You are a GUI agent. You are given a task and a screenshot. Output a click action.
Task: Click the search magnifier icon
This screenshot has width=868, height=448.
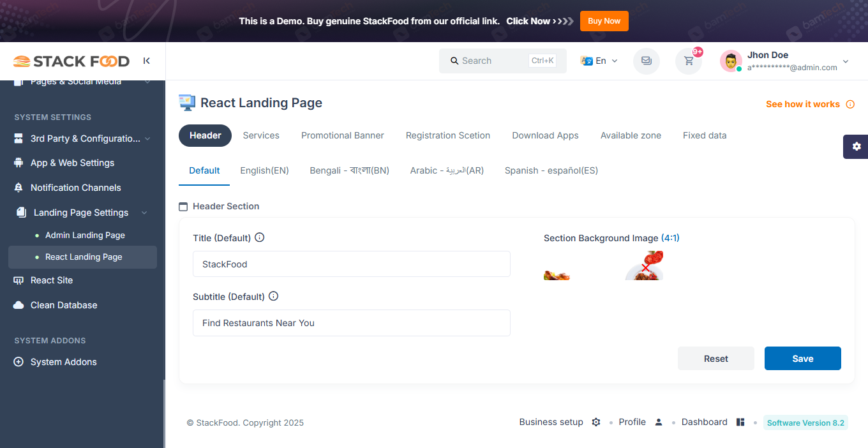pos(454,61)
